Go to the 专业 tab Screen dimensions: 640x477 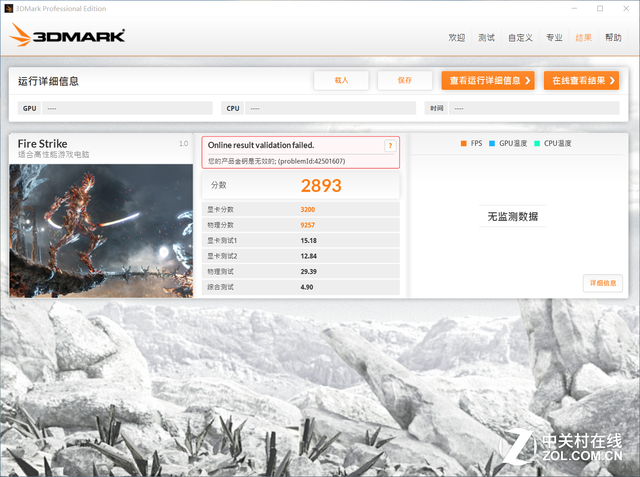[554, 38]
